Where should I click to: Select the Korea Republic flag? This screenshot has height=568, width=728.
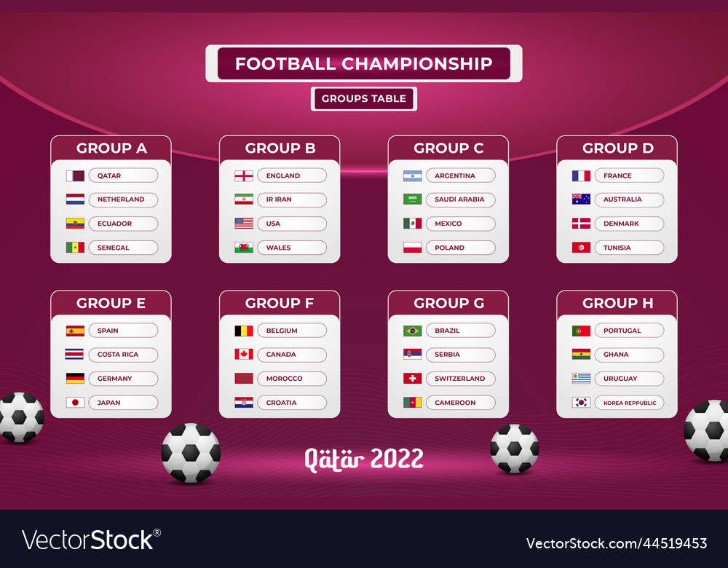581,403
